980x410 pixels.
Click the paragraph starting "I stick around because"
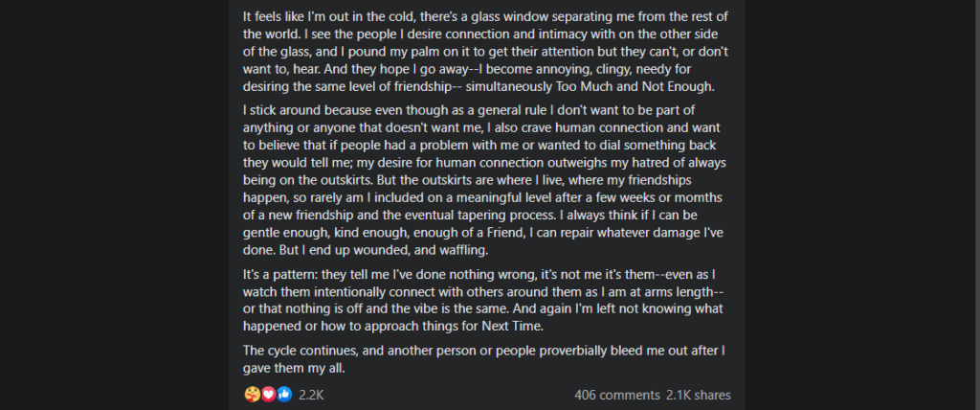click(485, 180)
